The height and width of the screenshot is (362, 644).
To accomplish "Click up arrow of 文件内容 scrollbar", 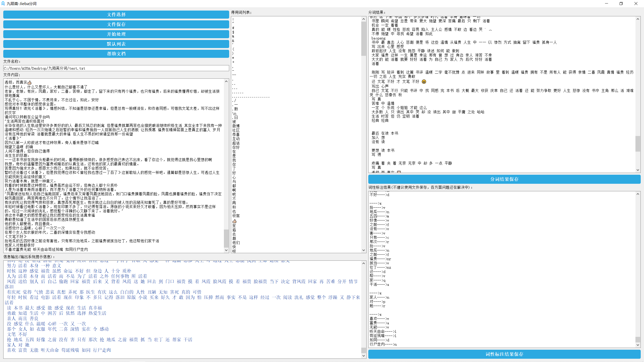I will (226, 81).
